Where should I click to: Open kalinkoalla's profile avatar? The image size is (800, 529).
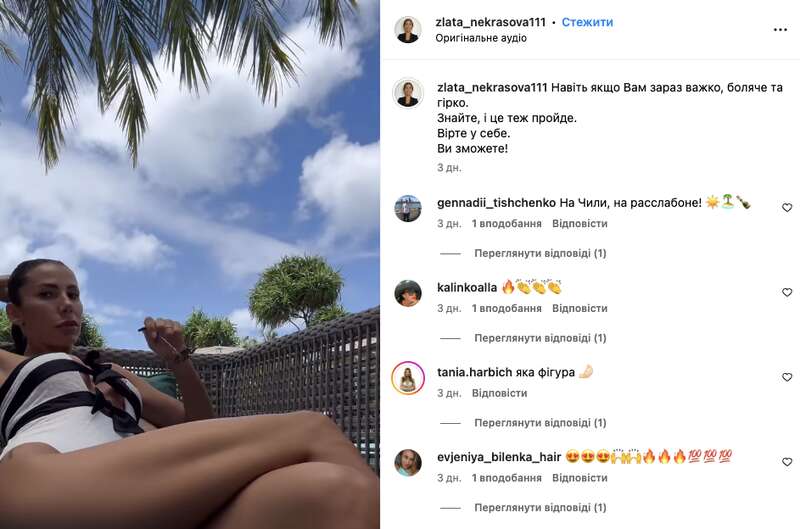point(408,293)
